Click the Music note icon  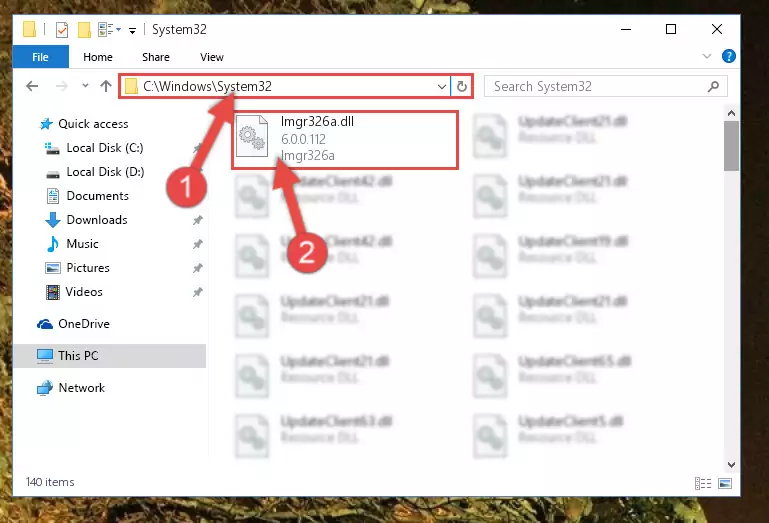click(52, 244)
